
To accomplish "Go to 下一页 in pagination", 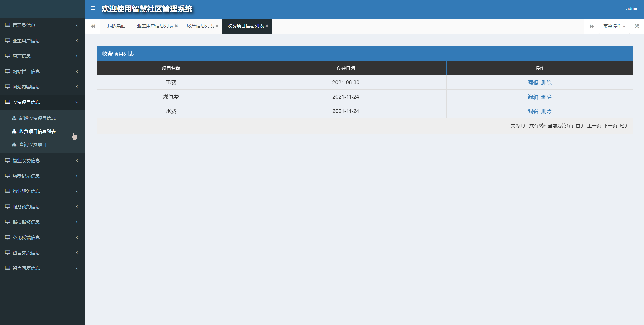I will 610,126.
